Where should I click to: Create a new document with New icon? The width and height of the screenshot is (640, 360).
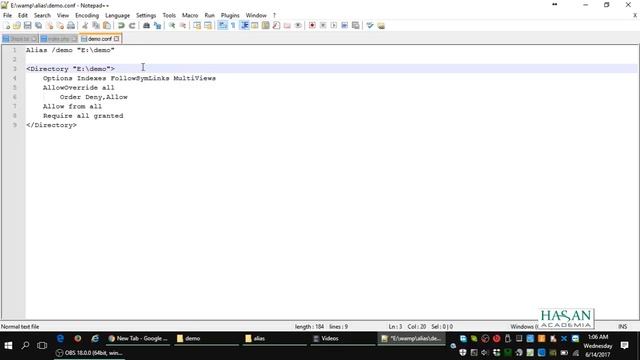point(7,26)
